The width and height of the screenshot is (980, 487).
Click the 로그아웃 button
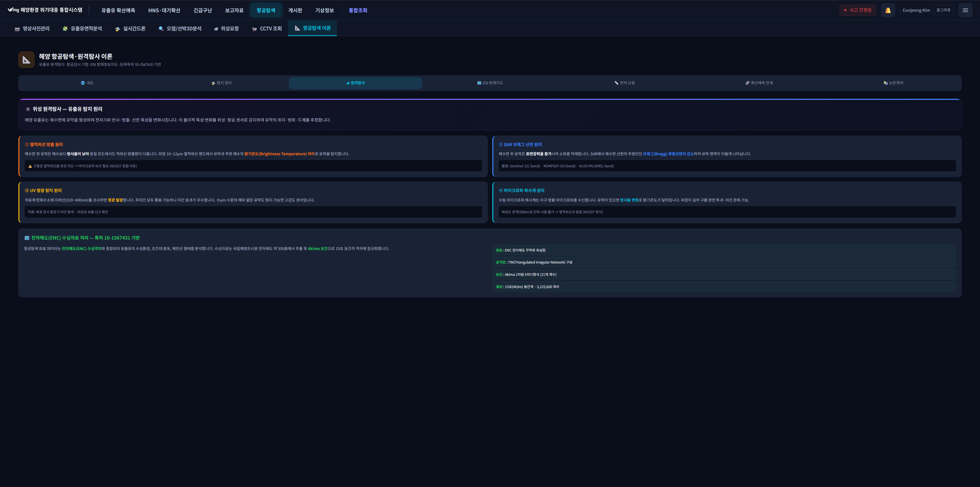943,10
